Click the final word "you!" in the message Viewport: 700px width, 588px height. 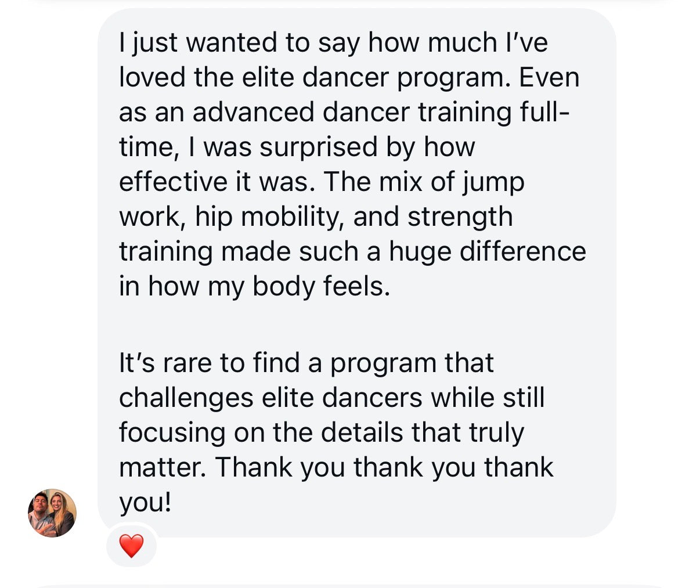click(145, 503)
